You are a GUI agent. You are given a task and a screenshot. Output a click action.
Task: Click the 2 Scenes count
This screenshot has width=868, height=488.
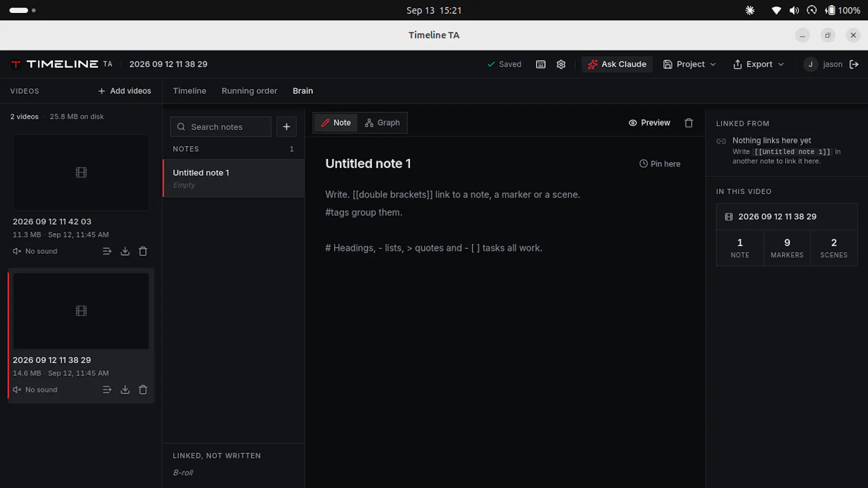point(834,248)
